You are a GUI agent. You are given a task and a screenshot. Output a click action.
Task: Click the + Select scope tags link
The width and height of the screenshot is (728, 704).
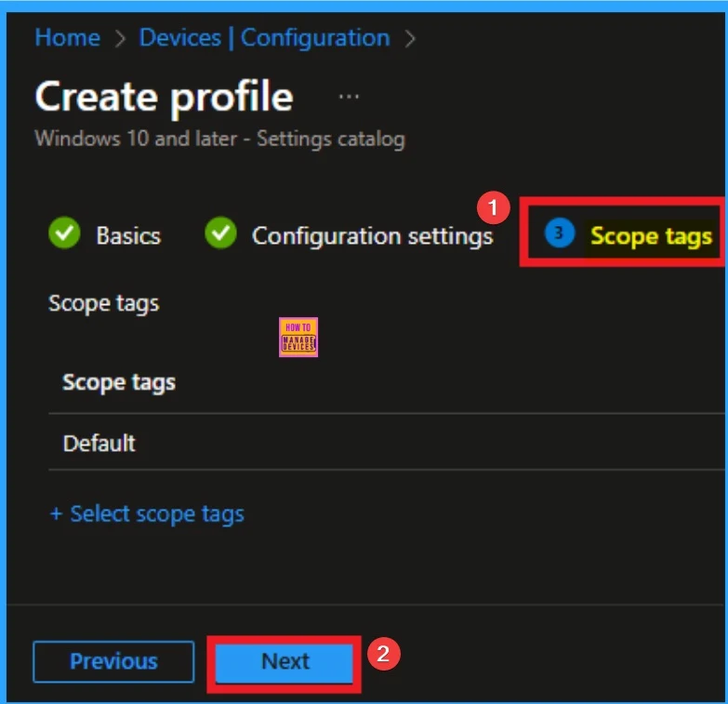[x=147, y=514]
